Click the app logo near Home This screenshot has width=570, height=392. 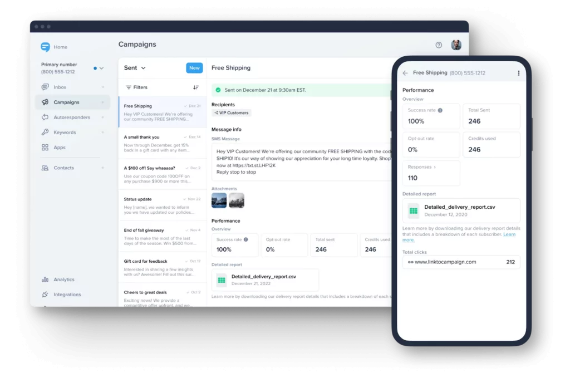pyautogui.click(x=45, y=47)
